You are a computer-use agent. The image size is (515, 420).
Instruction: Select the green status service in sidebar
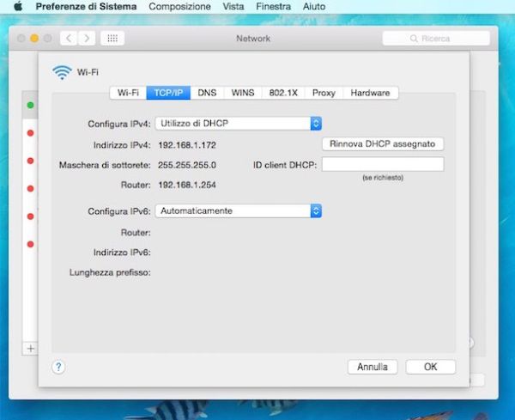(30, 105)
